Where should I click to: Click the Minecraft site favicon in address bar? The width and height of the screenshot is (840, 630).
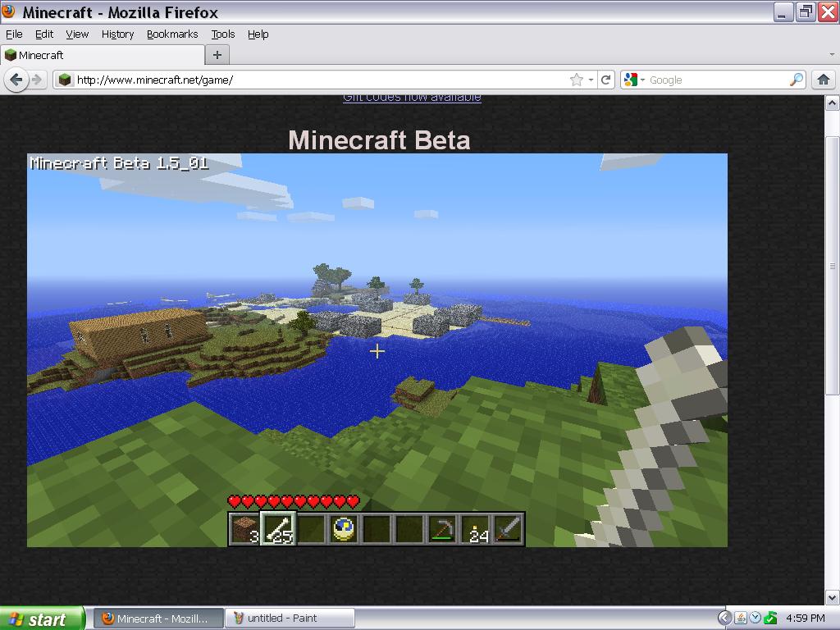pos(65,80)
